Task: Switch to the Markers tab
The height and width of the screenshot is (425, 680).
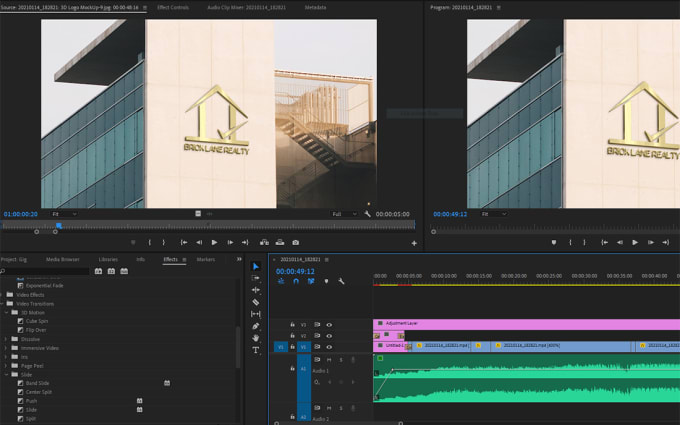Action: [x=206, y=259]
